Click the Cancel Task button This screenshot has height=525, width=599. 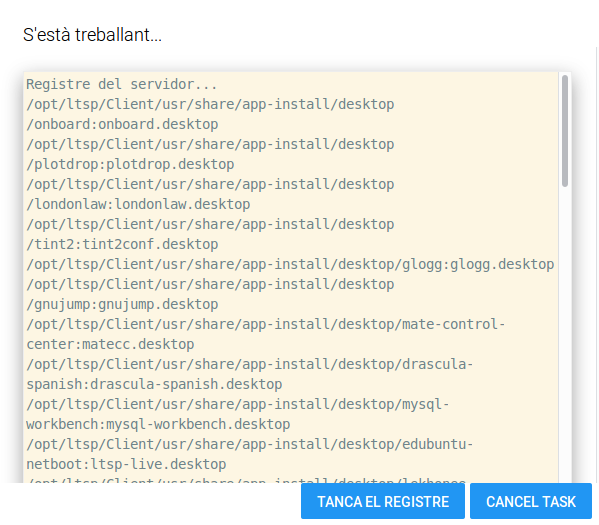pos(531,501)
